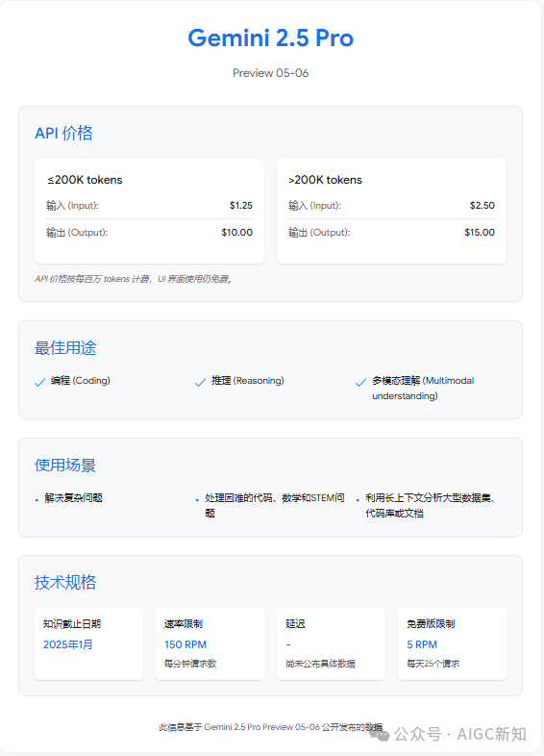
Task: Click the Gemini 2.5 Pro title
Action: (x=270, y=38)
